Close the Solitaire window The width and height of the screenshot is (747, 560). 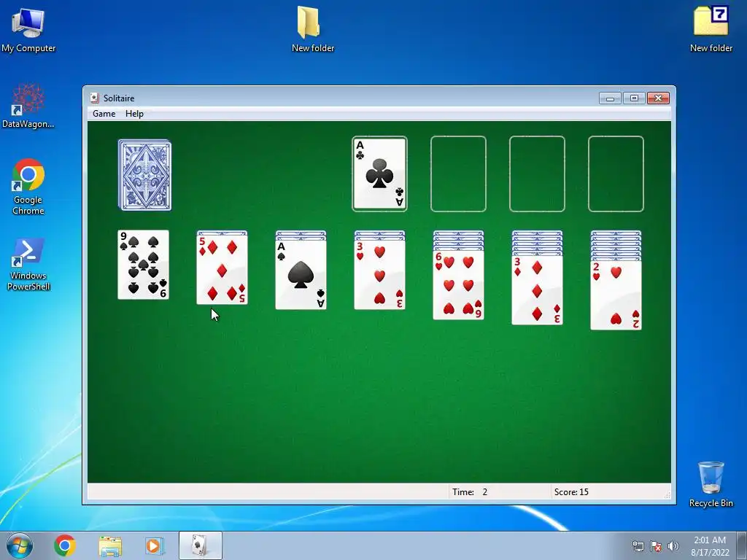point(659,98)
